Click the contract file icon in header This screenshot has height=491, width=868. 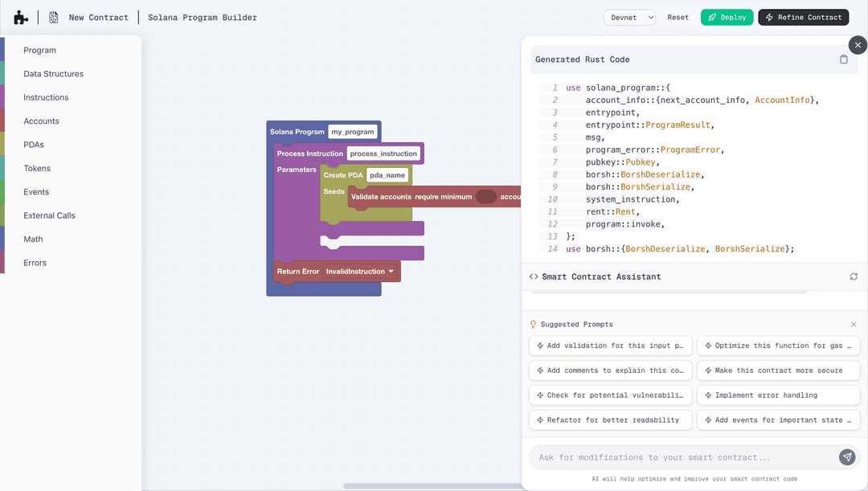pos(54,17)
